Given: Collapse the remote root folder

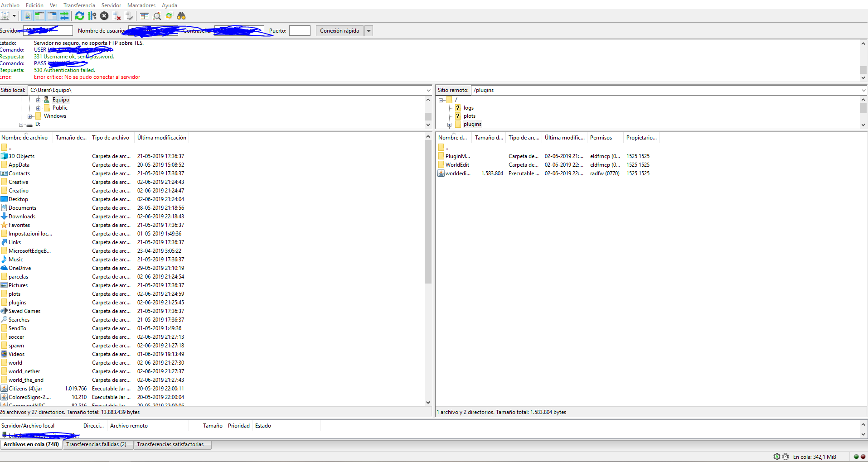Looking at the screenshot, I should [441, 100].
